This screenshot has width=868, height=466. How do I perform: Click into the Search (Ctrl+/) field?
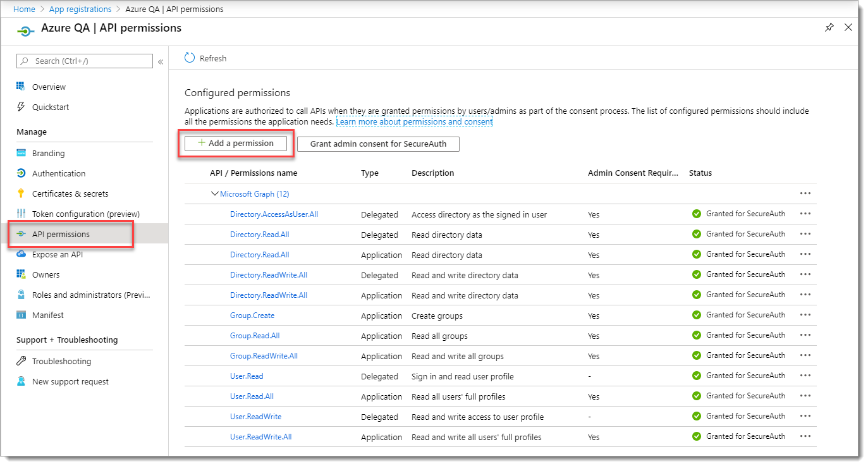click(89, 61)
